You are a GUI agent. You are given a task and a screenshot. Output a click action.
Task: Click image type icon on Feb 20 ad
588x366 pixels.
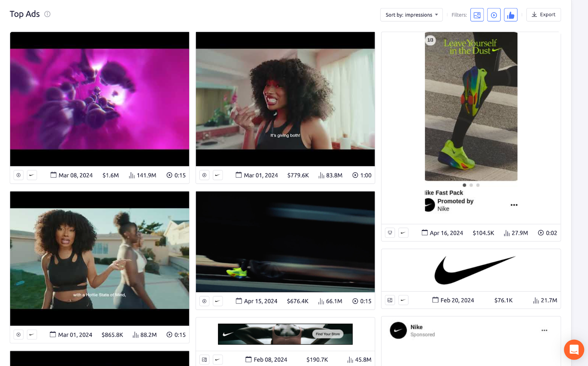(390, 300)
